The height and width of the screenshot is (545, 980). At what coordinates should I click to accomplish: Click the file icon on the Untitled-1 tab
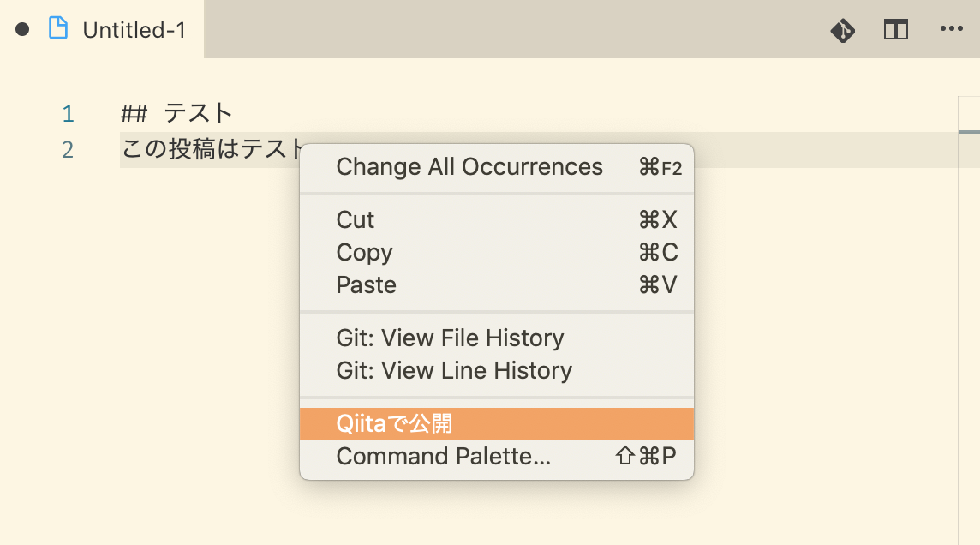tap(58, 29)
